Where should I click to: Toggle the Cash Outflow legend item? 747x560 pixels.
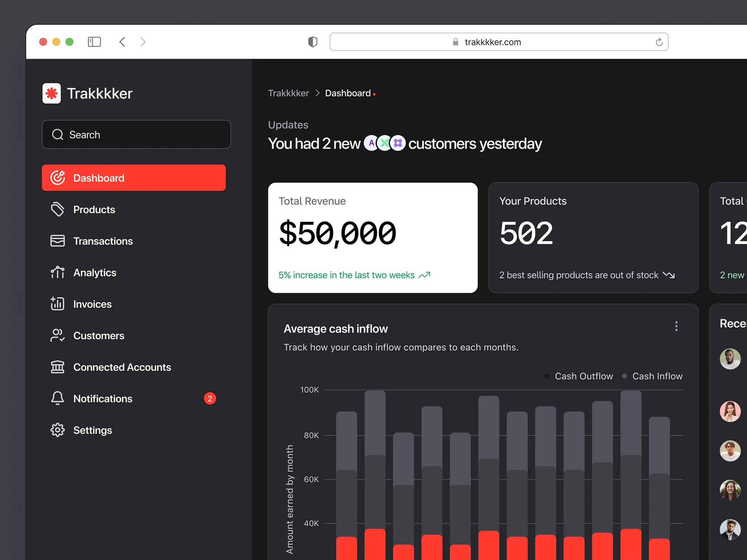click(578, 376)
